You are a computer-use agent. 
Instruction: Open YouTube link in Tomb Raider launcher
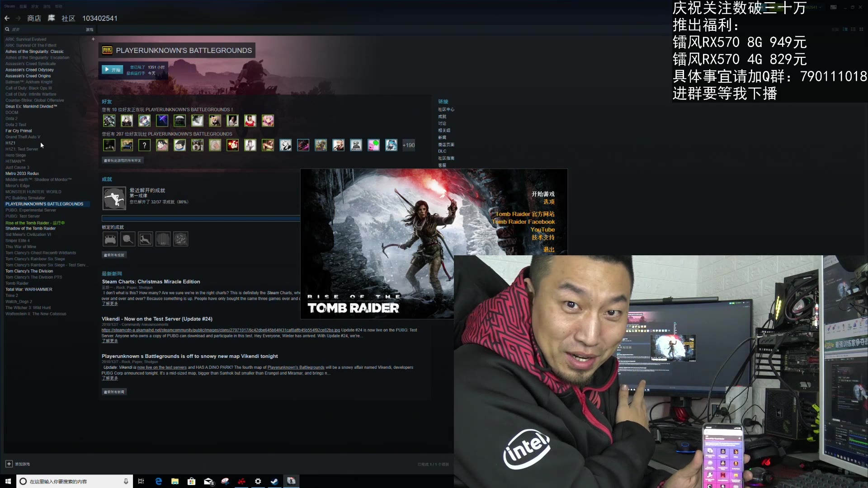click(542, 230)
